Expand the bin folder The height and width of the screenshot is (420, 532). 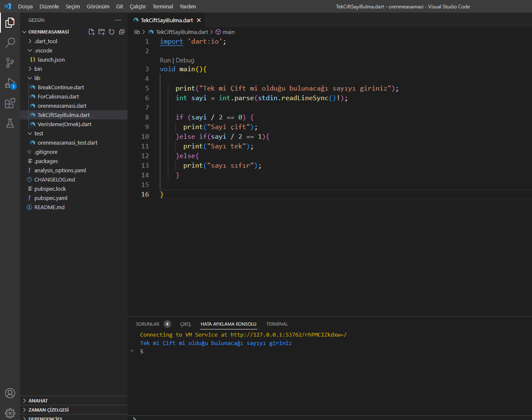coord(38,69)
